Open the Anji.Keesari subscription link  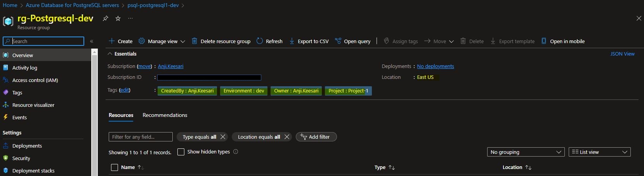[x=170, y=66]
